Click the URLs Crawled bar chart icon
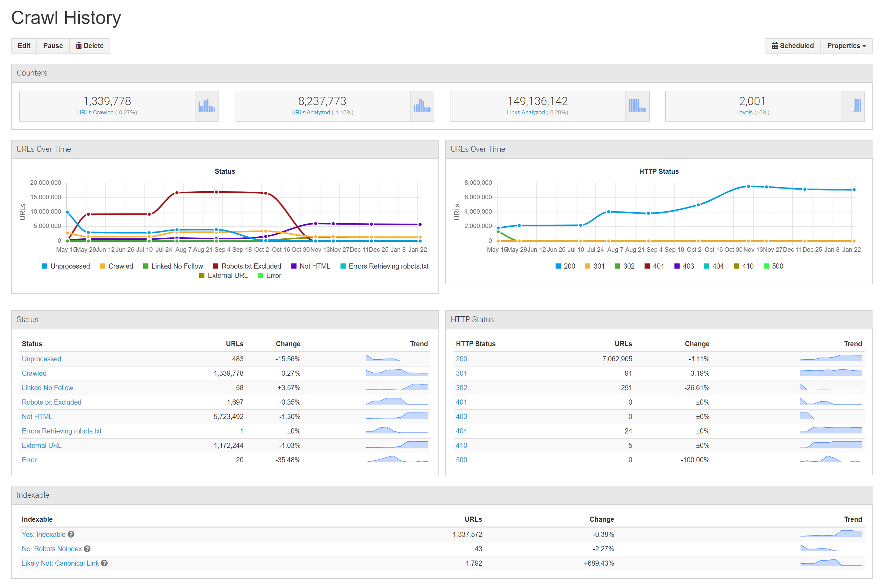883x588 pixels. click(x=207, y=106)
